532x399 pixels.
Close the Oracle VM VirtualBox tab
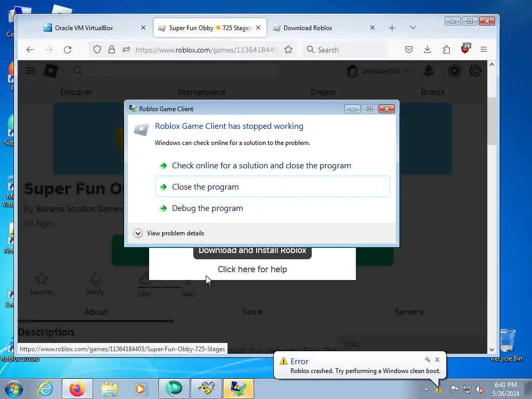(x=143, y=28)
